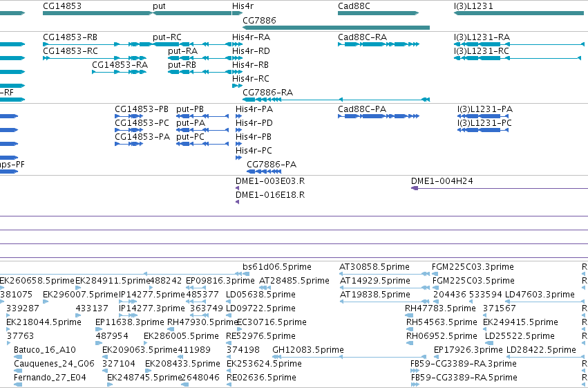The image size is (588, 388).
Task: Click the RH47783.5prime EST label
Action: pyautogui.click(x=440, y=309)
